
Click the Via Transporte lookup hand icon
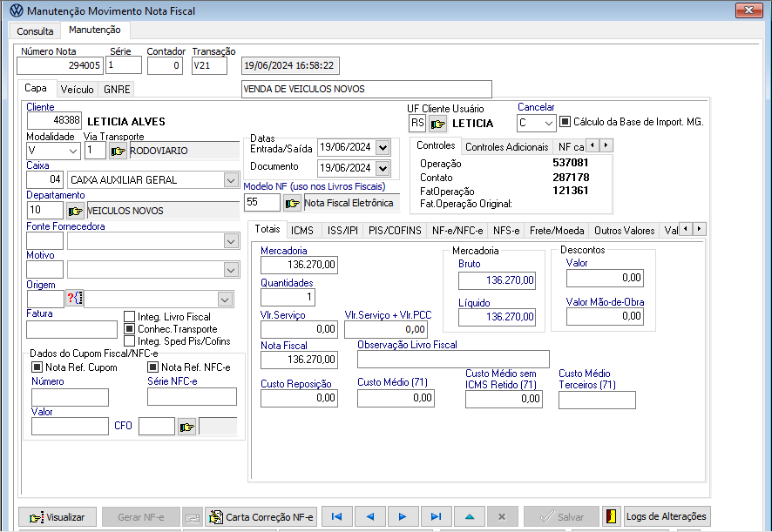118,151
